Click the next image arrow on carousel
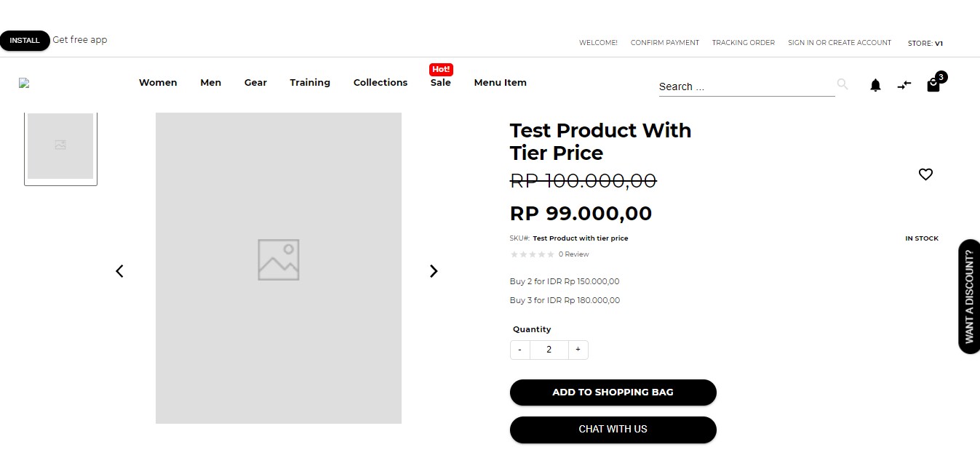 point(433,270)
